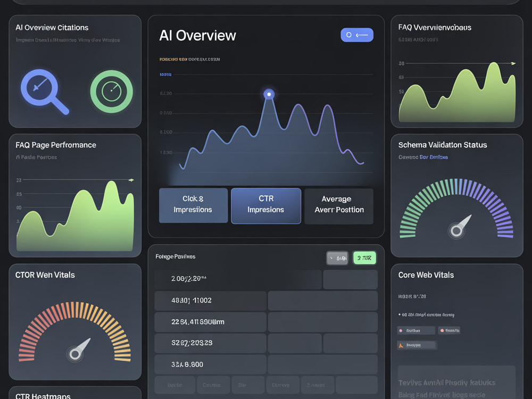Click the arrow tip atop the FAQ Page Performance chart
This screenshot has height=399, width=532.
(131, 180)
